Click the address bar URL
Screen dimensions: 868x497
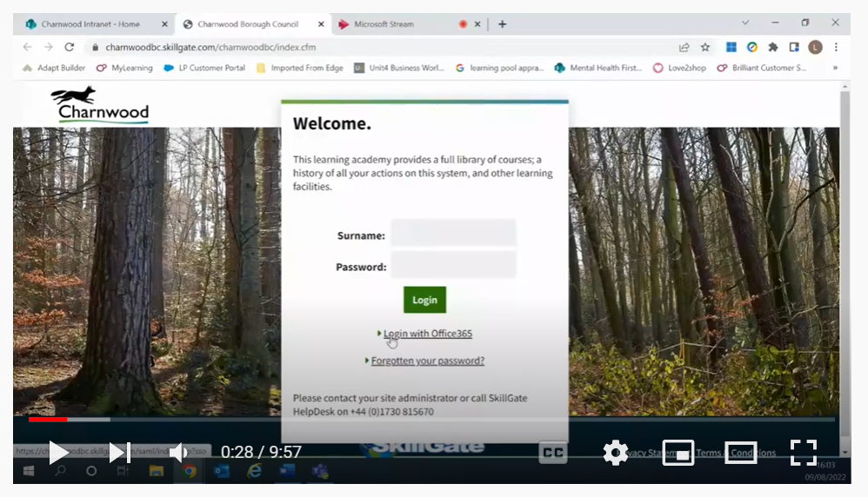(210, 47)
